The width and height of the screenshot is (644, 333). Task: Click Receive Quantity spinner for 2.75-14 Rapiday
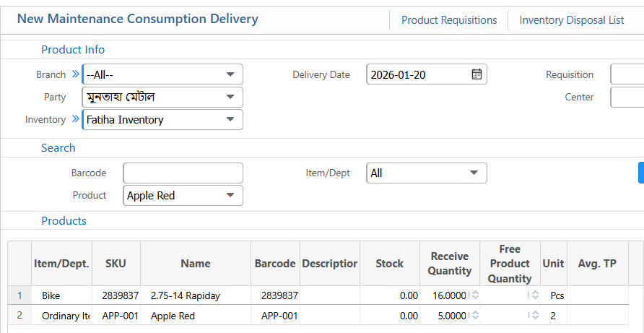(x=475, y=295)
